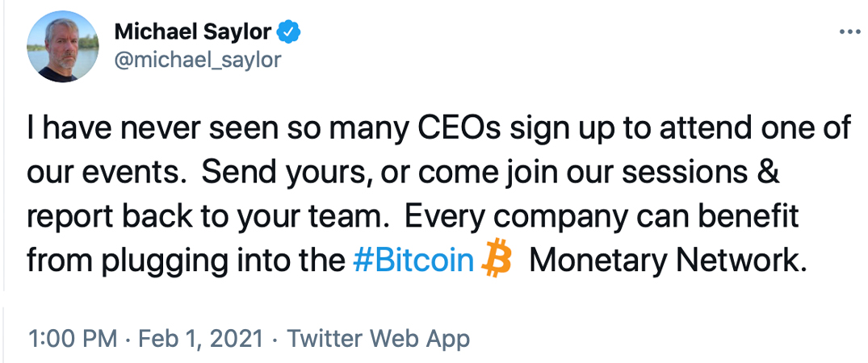The width and height of the screenshot is (868, 363).
Task: Click "Every company can benefit" phrase
Action: pyautogui.click(x=602, y=218)
